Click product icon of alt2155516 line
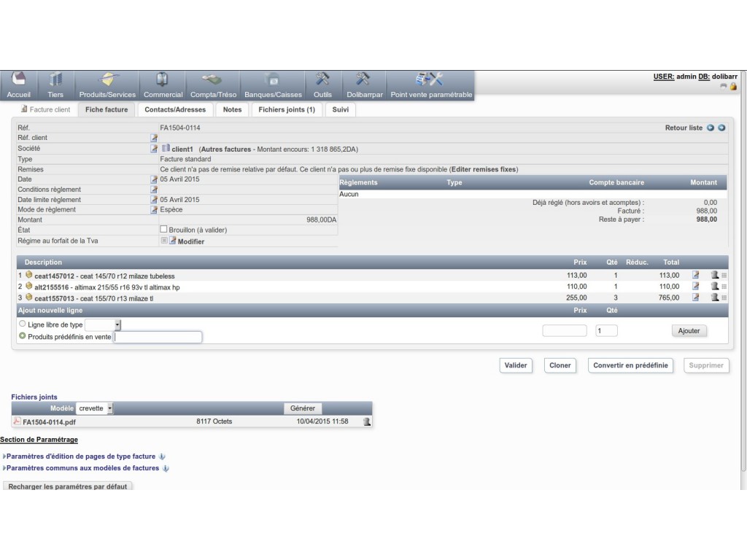Viewport: 747px width, 560px height. (x=28, y=286)
